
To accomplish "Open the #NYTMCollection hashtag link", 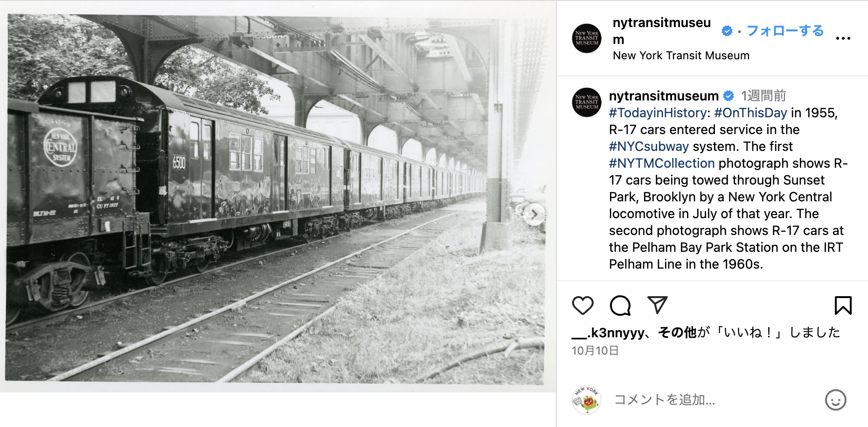I will click(662, 164).
